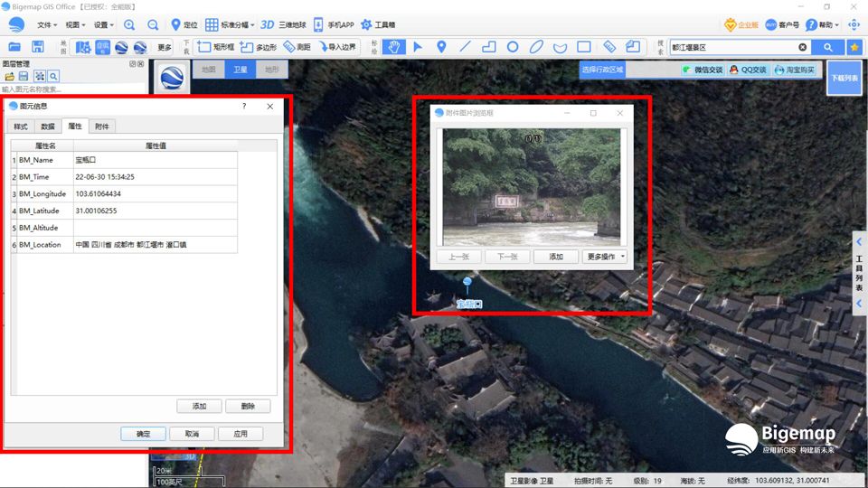
Task: Choose the 矩形框 rectangle download tool
Action: coord(215,47)
